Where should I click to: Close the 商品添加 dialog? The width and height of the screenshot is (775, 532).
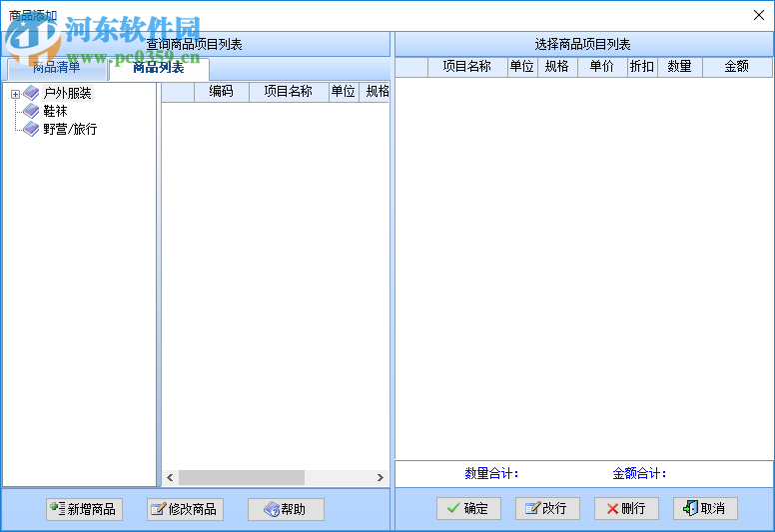pos(759,15)
